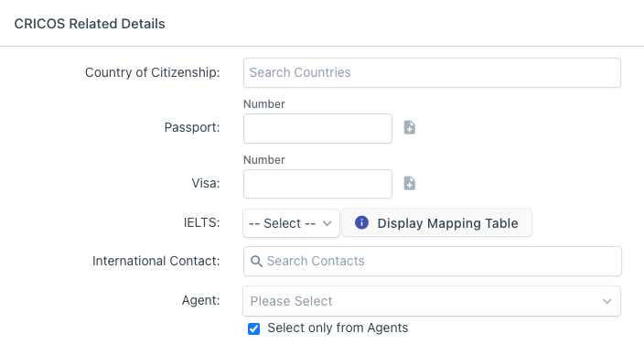The image size is (644, 355).
Task: Click the Visa add document icon
Action: 410,183
